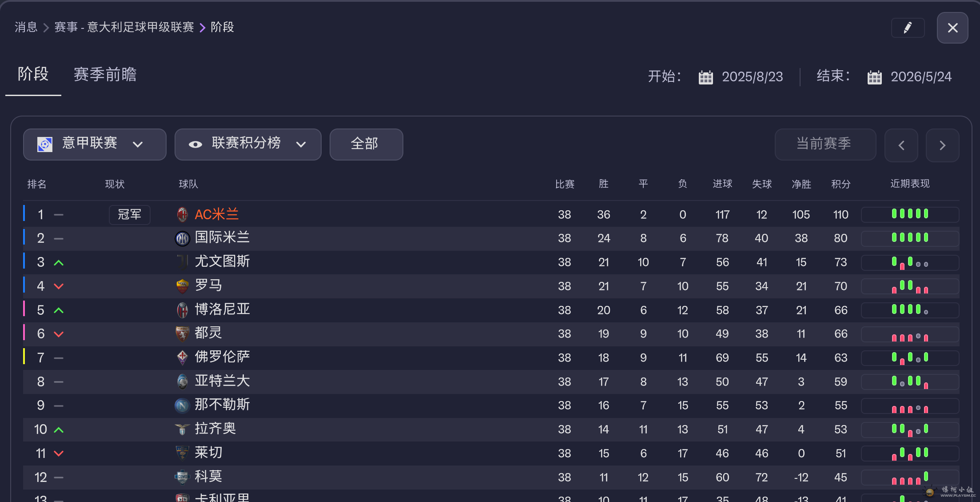Screen dimensions: 980x502
Task: Go to the next season arrow
Action: tap(942, 145)
